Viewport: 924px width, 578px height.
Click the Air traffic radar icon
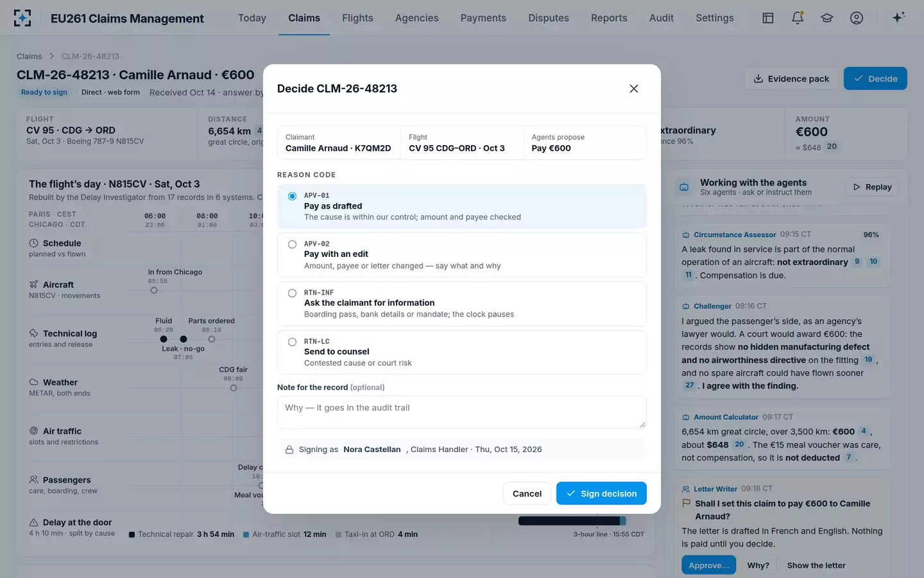[34, 431]
